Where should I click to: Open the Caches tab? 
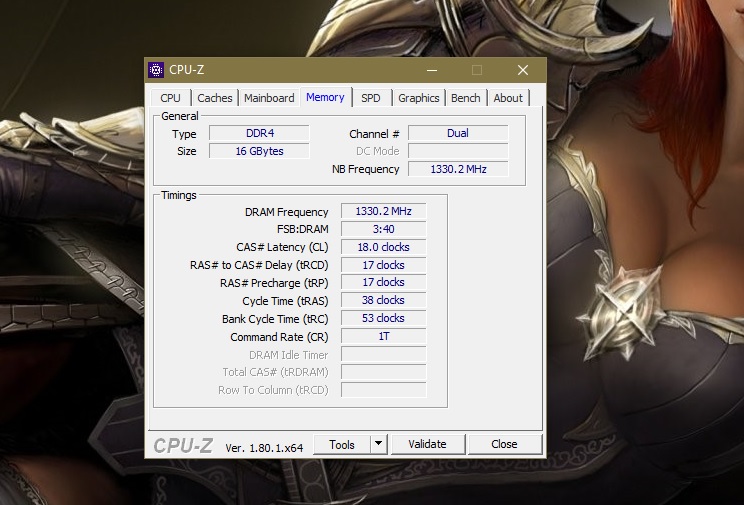pyautogui.click(x=214, y=98)
